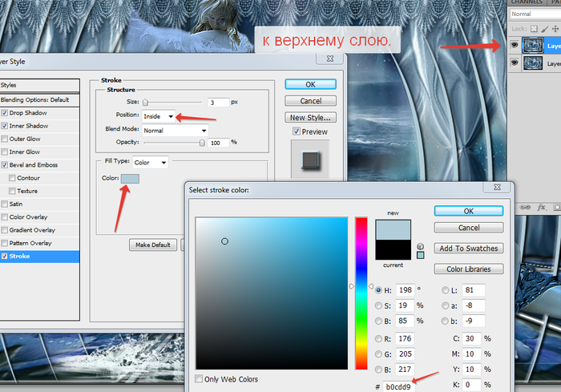Enable Color Overlay checkbox

coord(4,217)
